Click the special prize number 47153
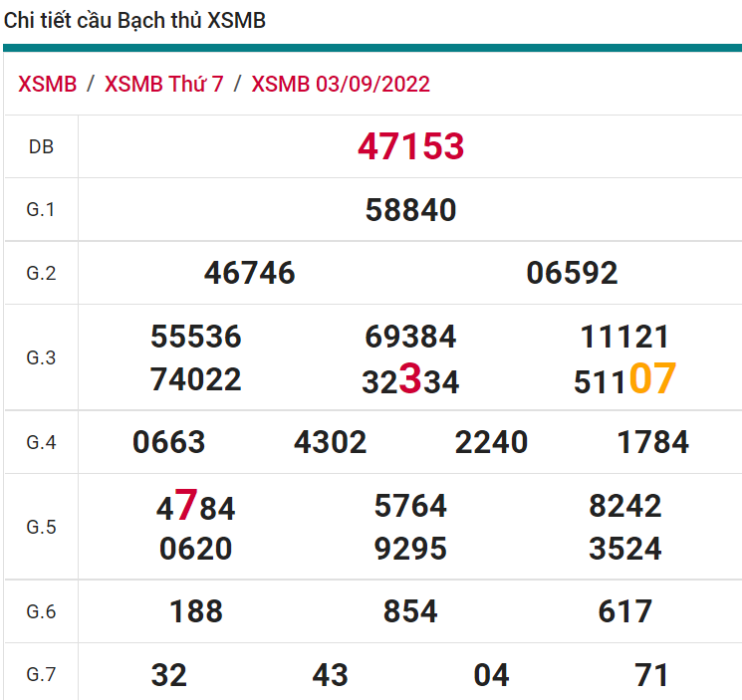Viewport: 742px width, 700px height. [x=410, y=146]
